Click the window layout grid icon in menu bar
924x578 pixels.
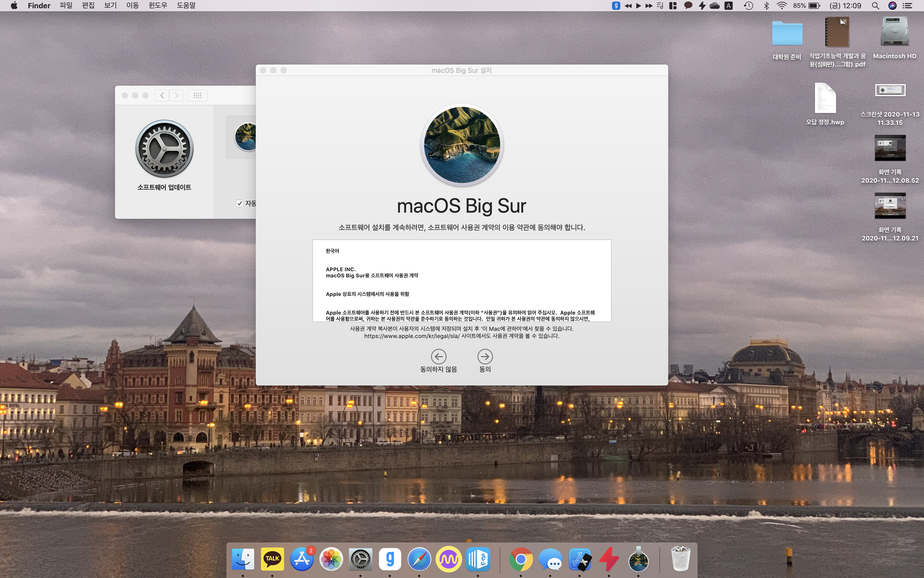[673, 5]
